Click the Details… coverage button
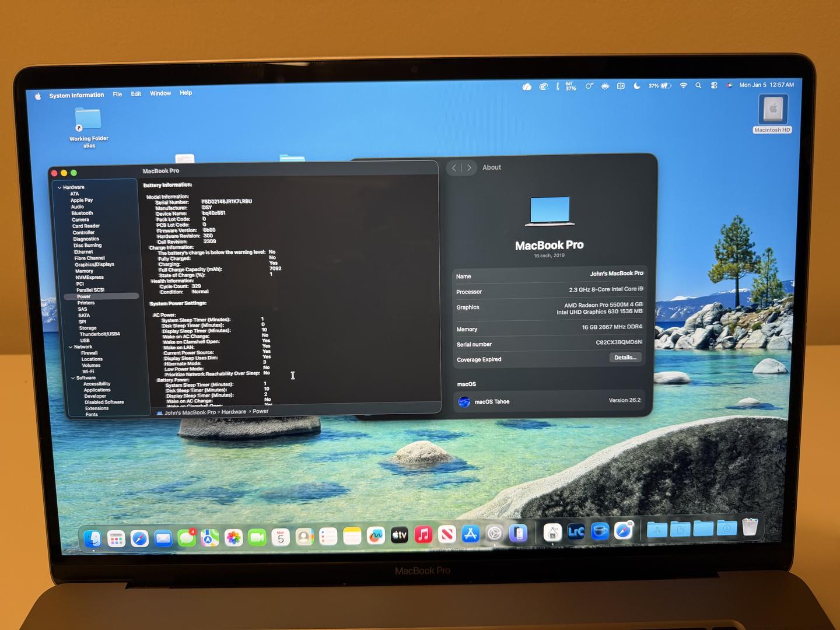This screenshot has width=840, height=630. tap(625, 358)
